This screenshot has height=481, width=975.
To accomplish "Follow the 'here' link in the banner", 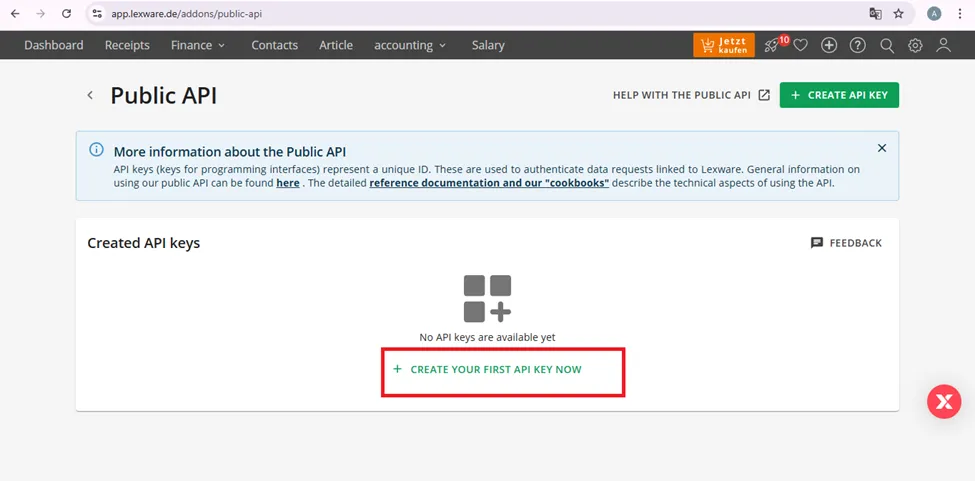I will click(288, 183).
